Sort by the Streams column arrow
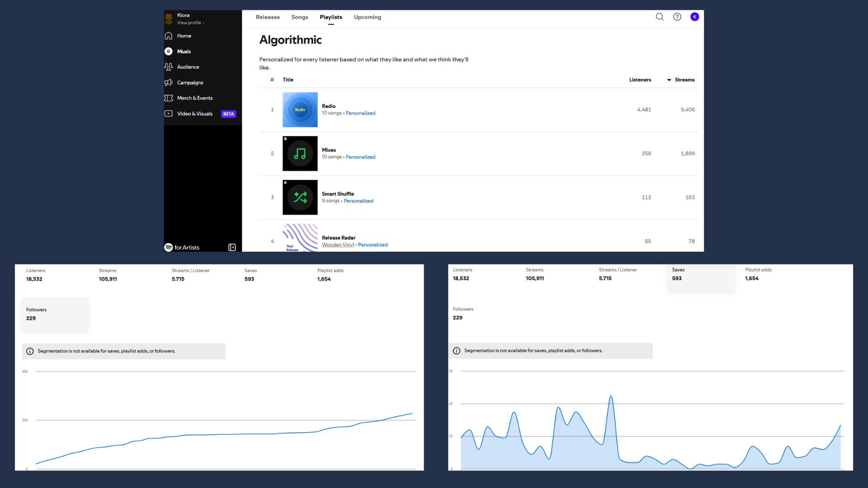Image resolution: width=868 pixels, height=488 pixels. (x=669, y=80)
